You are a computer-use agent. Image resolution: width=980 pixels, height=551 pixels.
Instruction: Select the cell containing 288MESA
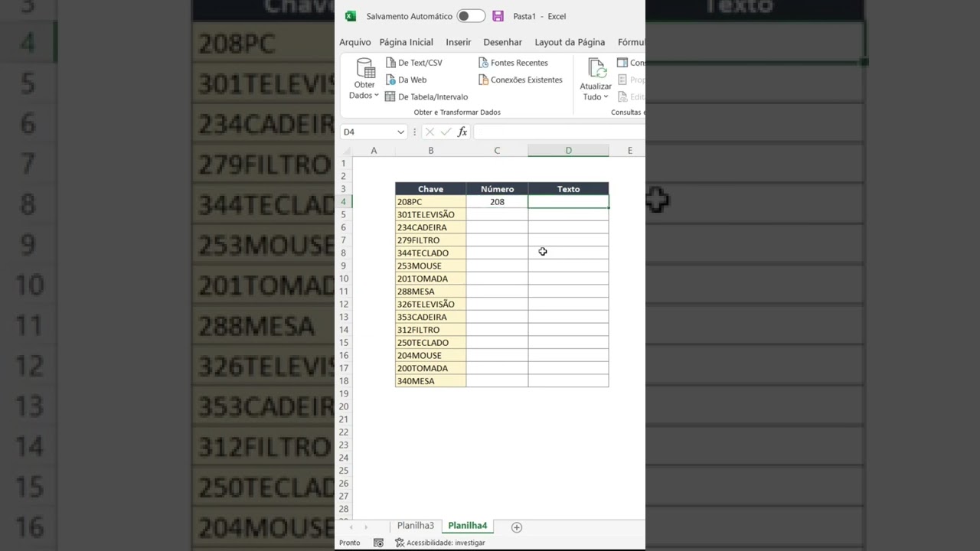pos(430,292)
